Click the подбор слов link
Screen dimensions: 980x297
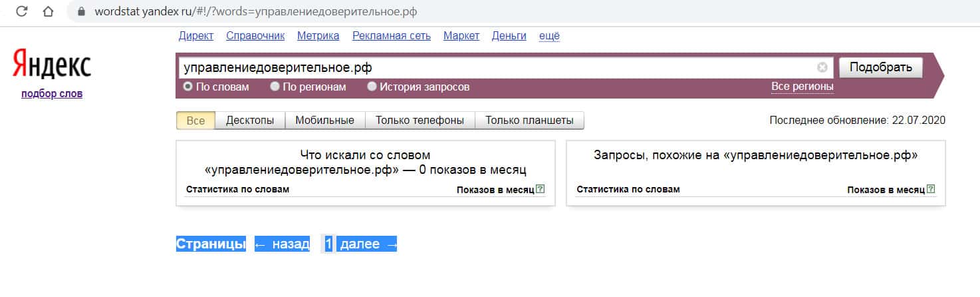52,94
